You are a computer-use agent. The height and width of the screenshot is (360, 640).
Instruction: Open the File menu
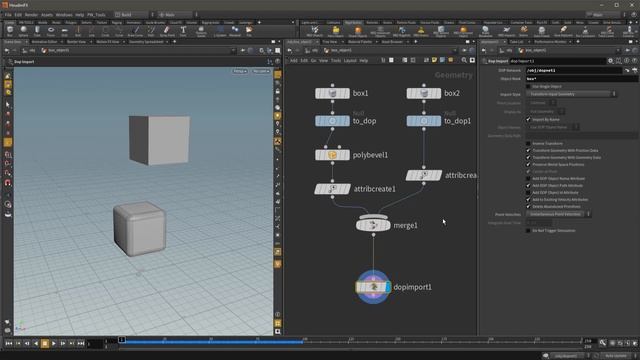[8, 15]
